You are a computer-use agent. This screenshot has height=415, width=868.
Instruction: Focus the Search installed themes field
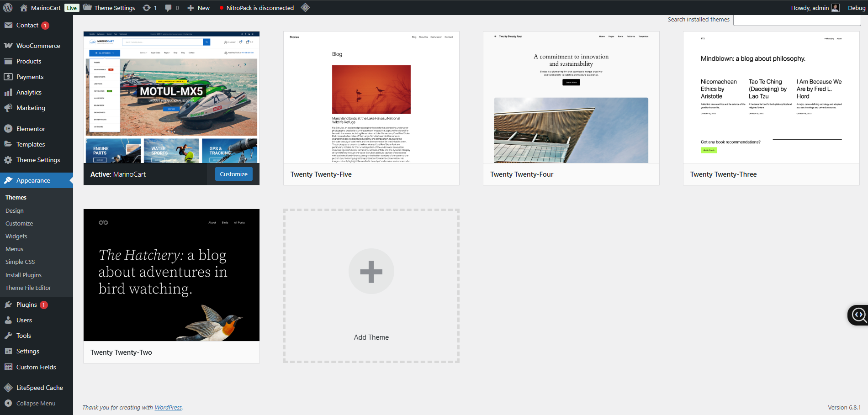pos(797,20)
